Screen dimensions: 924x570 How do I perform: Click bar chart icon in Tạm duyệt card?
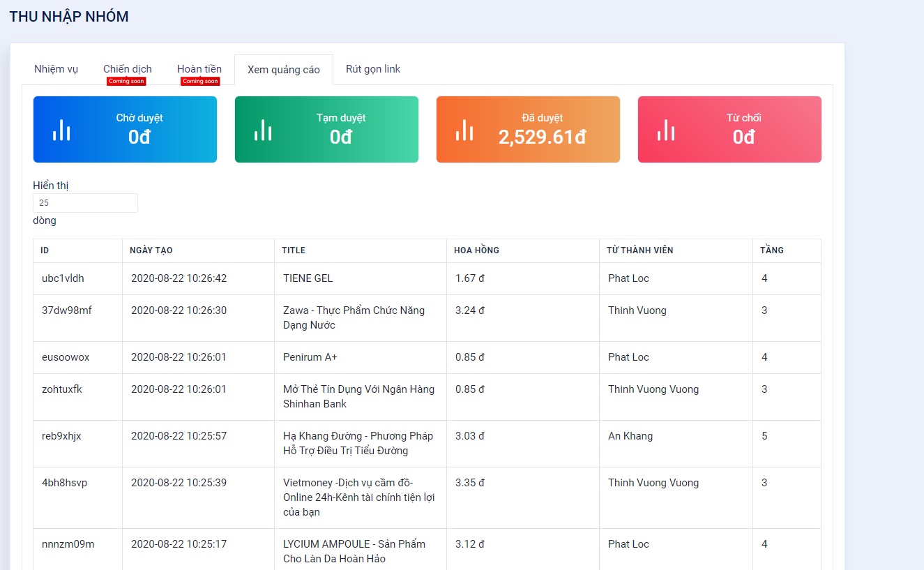click(263, 130)
